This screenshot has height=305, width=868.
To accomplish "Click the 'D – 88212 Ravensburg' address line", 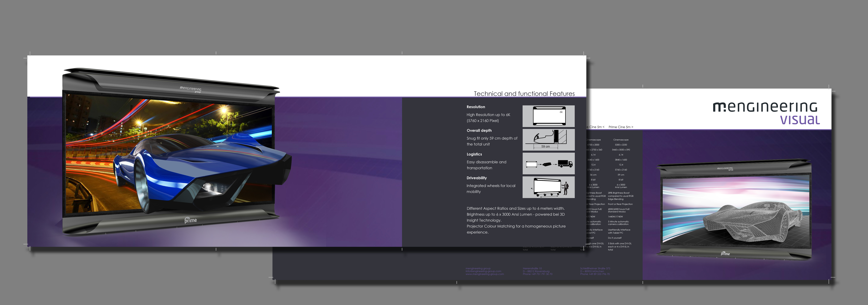I will (x=536, y=271).
